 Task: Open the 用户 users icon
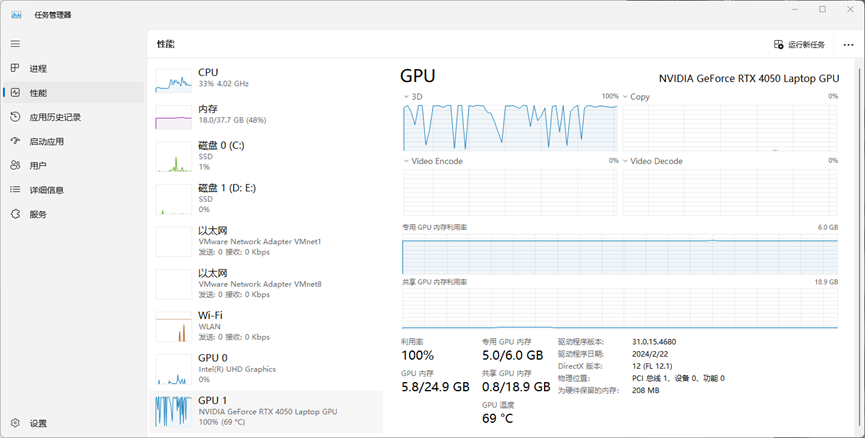pyautogui.click(x=15, y=165)
